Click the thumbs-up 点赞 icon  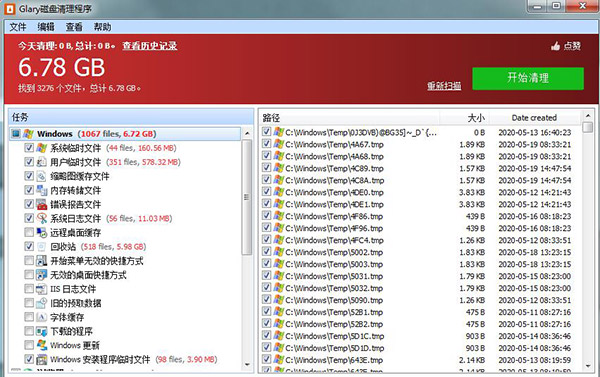coord(555,46)
